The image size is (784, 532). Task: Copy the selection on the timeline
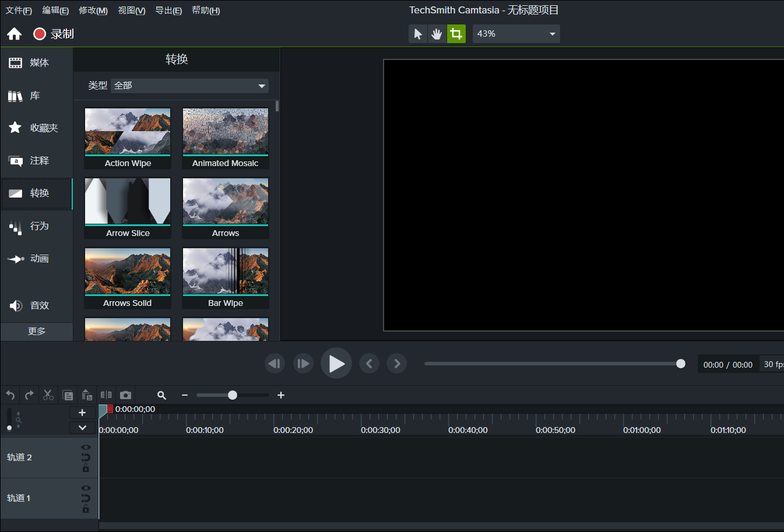pyautogui.click(x=68, y=395)
